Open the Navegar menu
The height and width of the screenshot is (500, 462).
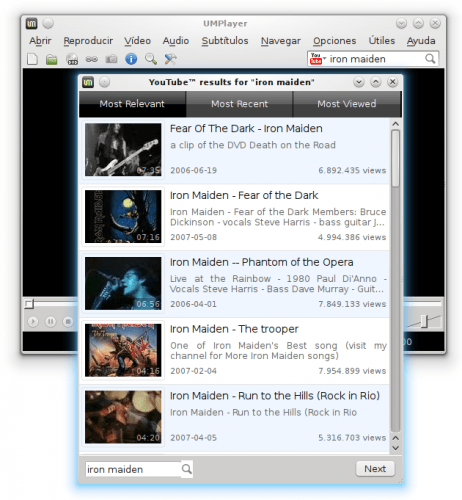pyautogui.click(x=281, y=41)
